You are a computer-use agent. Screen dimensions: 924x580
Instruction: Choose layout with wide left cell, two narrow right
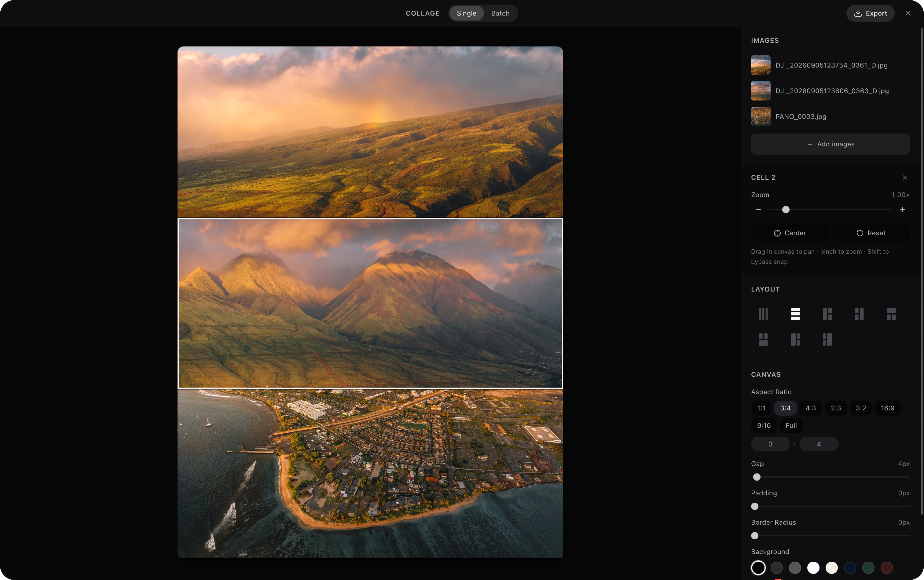coord(795,340)
